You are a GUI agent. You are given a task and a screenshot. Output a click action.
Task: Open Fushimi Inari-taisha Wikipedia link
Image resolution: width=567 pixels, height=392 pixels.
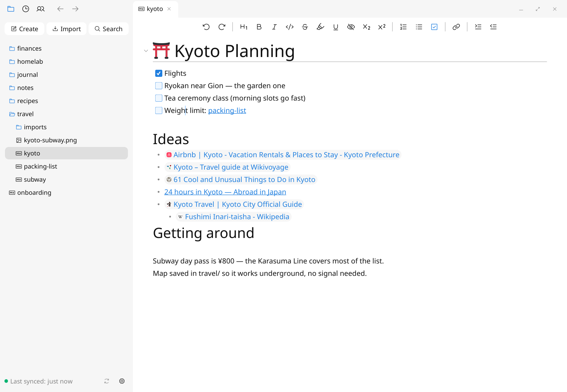click(x=234, y=217)
